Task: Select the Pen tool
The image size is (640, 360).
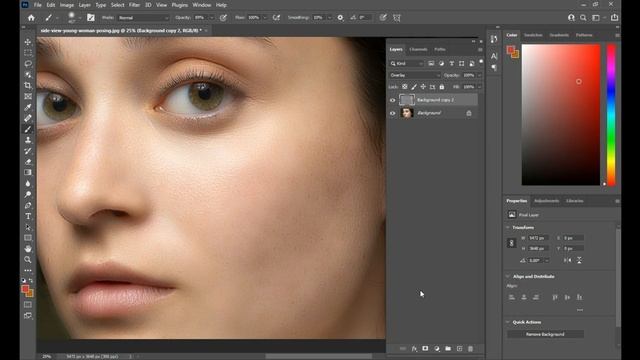Action: (28, 205)
